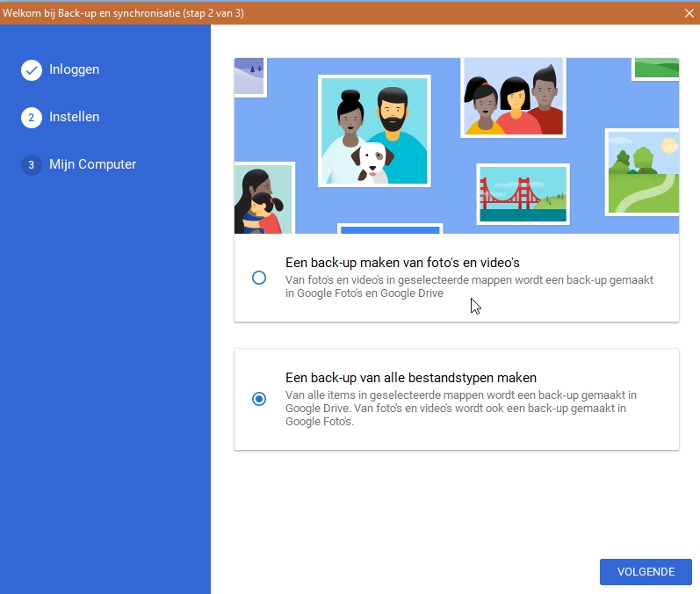Close the Back-up en synchronisatie window
Image resolution: width=700 pixels, height=594 pixels.
tap(689, 12)
